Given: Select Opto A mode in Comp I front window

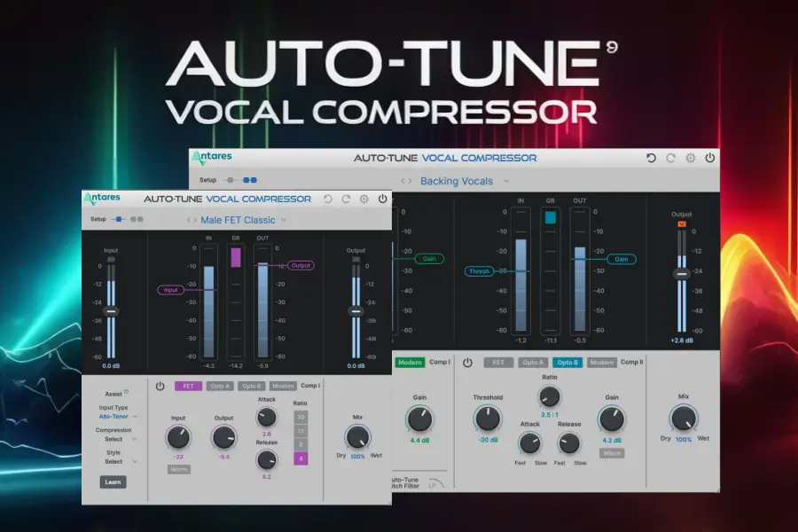Looking at the screenshot, I should pyautogui.click(x=220, y=386).
